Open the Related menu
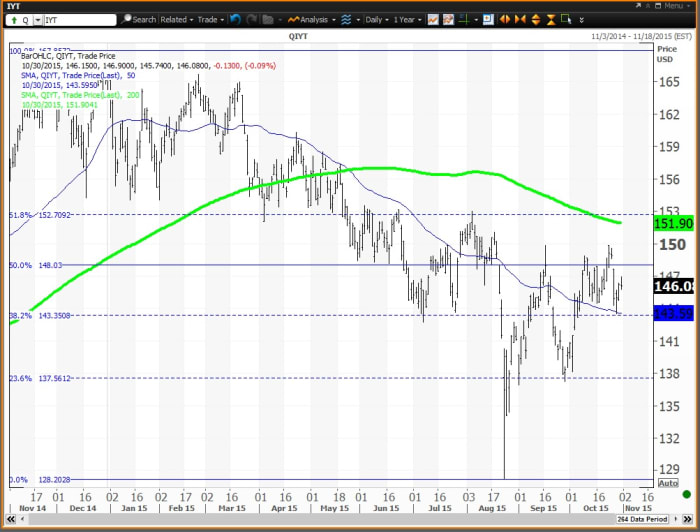Screen dimensions: 700x532 tap(176, 19)
